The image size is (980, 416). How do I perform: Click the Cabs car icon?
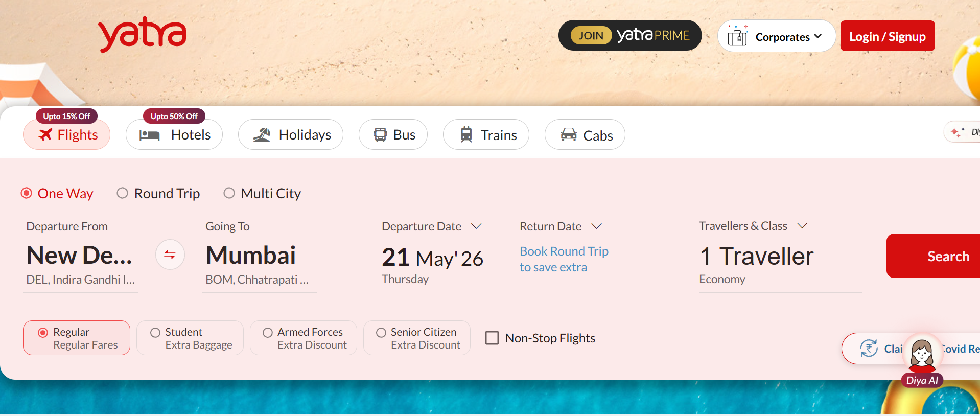[569, 134]
